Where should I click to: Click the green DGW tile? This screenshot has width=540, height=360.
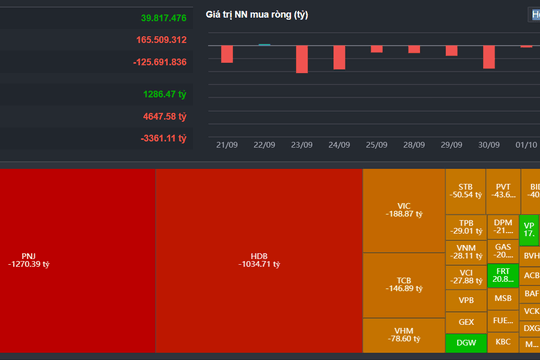tap(466, 343)
